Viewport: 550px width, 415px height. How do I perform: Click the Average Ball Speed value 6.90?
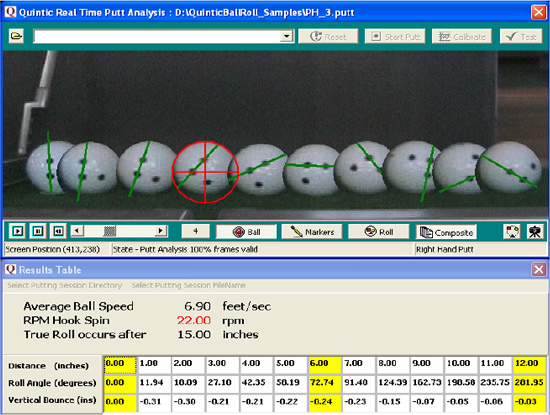coord(197,306)
